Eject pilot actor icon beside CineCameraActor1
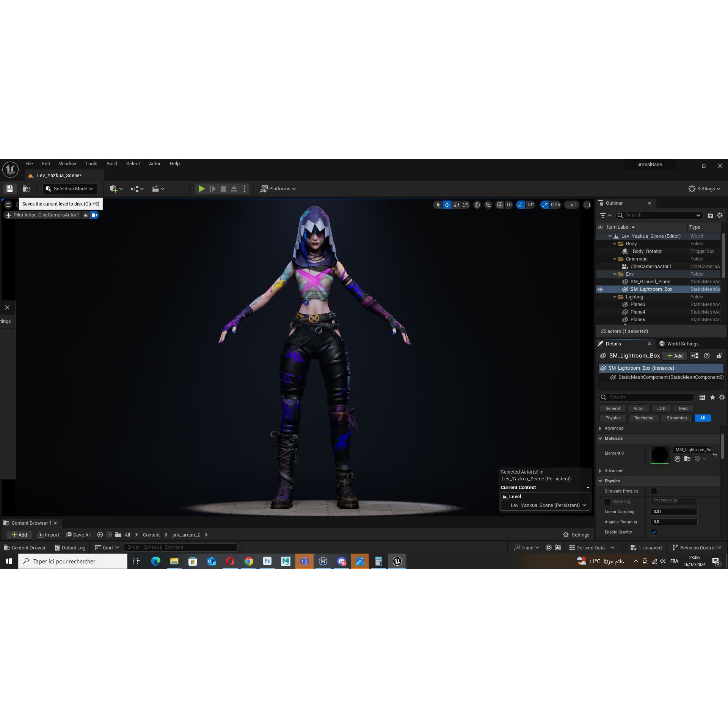Image resolution: width=728 pixels, height=728 pixels. pyautogui.click(x=86, y=215)
